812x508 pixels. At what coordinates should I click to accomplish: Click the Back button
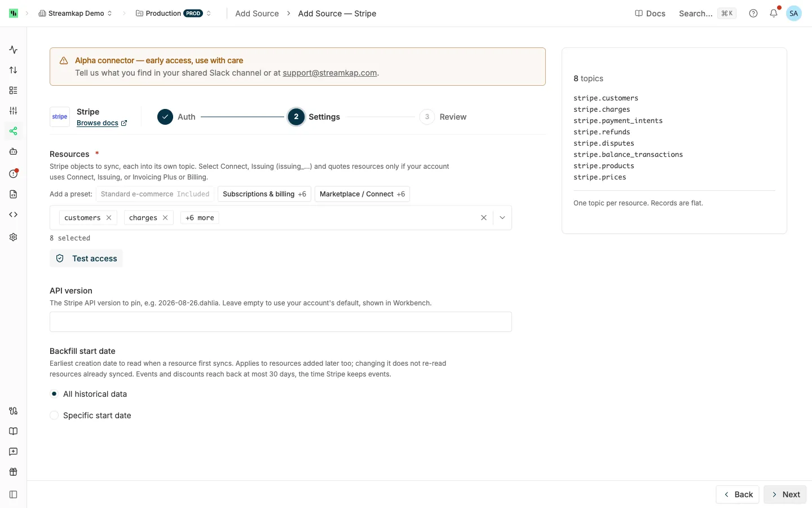pyautogui.click(x=738, y=494)
